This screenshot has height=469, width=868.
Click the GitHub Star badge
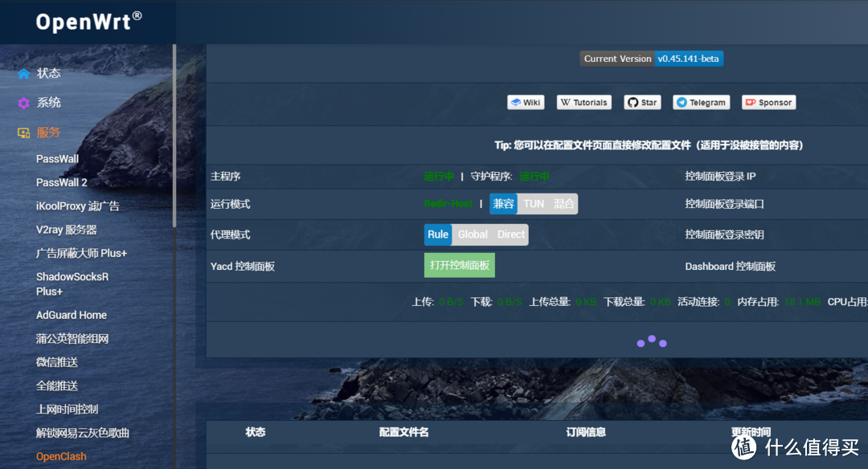pos(643,102)
